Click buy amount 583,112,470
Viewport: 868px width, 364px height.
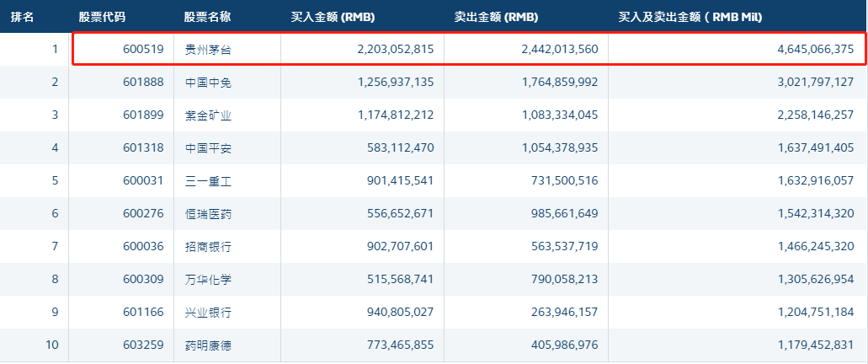[x=401, y=148]
